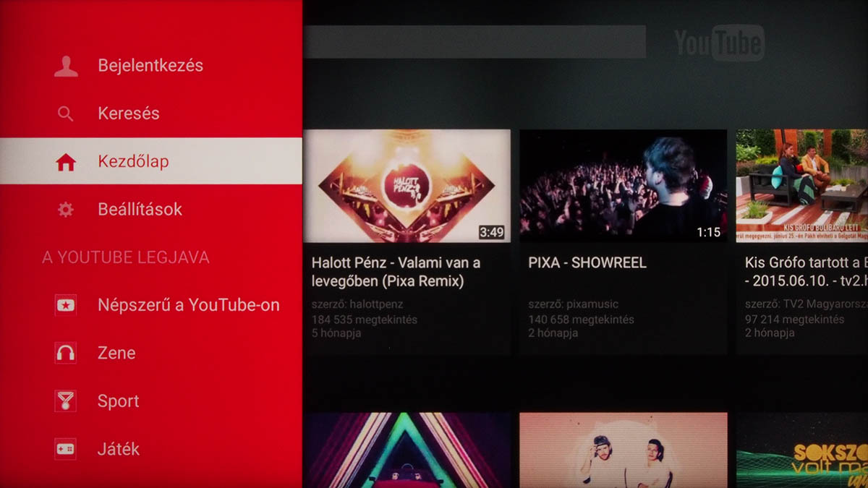Open the Bejelentkezés menu item
The width and height of the screenshot is (868, 488).
click(x=150, y=66)
